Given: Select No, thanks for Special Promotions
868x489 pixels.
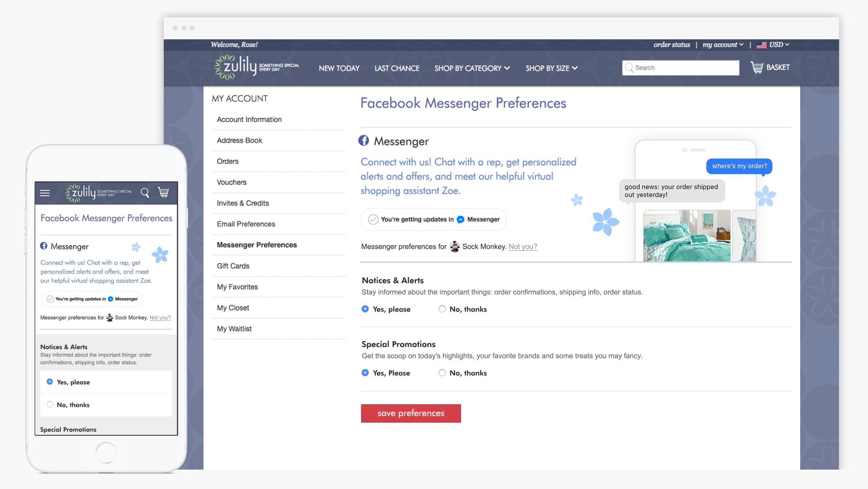Looking at the screenshot, I should pyautogui.click(x=442, y=373).
